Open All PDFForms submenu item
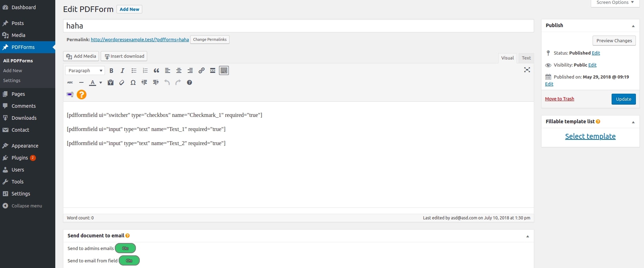This screenshot has height=268, width=644. click(x=18, y=61)
